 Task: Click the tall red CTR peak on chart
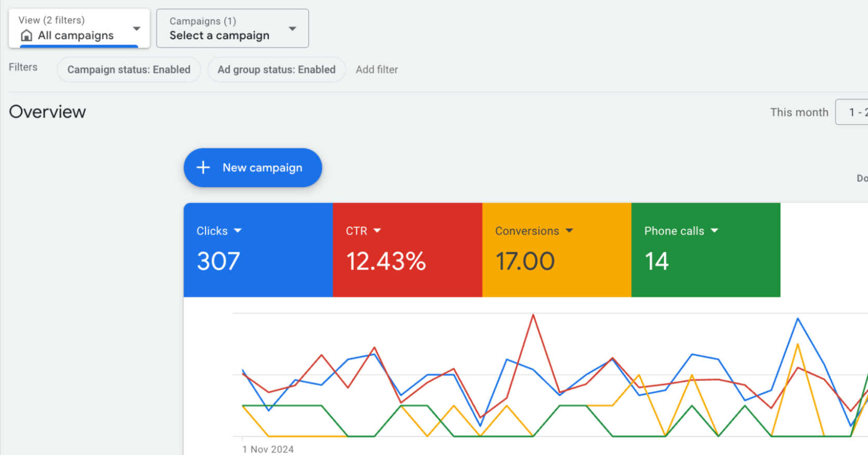coord(533,315)
